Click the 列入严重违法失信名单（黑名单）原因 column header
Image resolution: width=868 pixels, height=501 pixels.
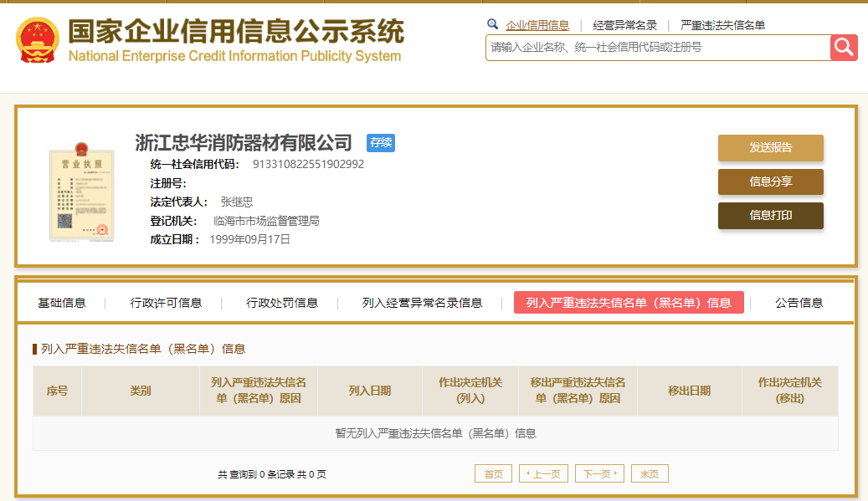pyautogui.click(x=259, y=391)
